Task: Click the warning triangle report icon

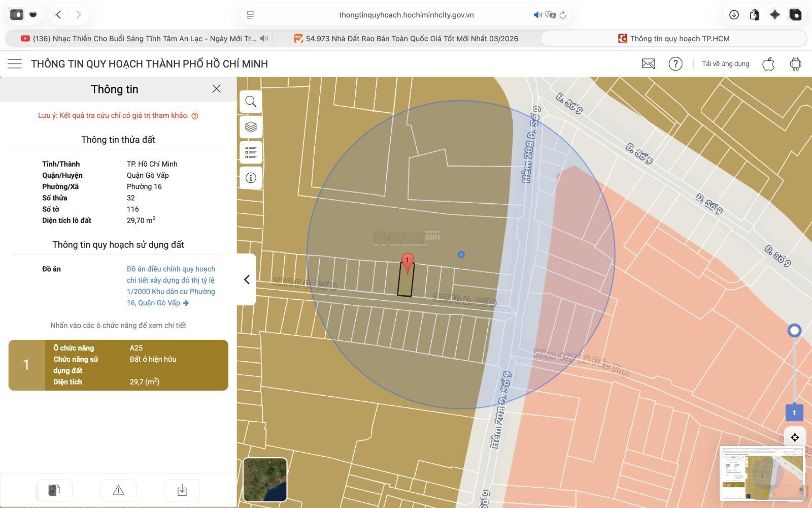Action: coord(118,490)
